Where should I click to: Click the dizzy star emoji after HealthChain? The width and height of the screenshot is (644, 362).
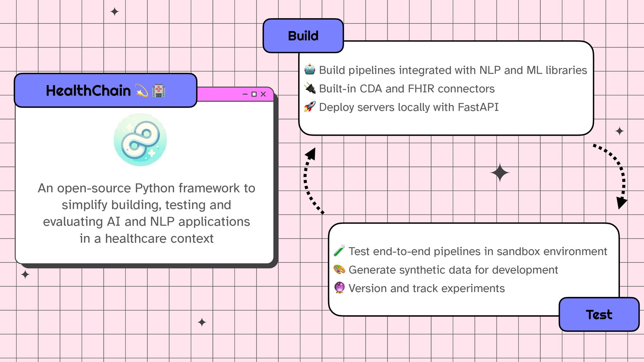(x=142, y=91)
